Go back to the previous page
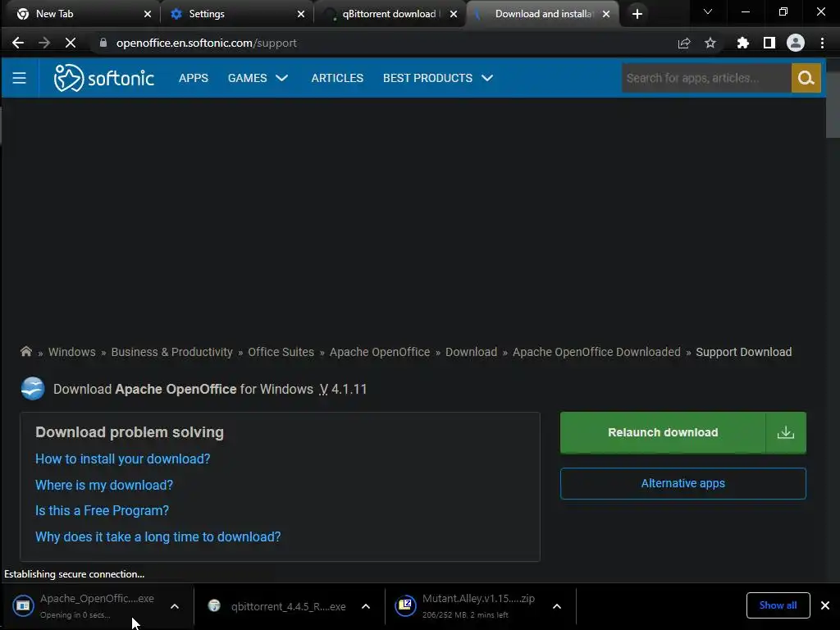Viewport: 840px width, 630px height. [x=18, y=43]
